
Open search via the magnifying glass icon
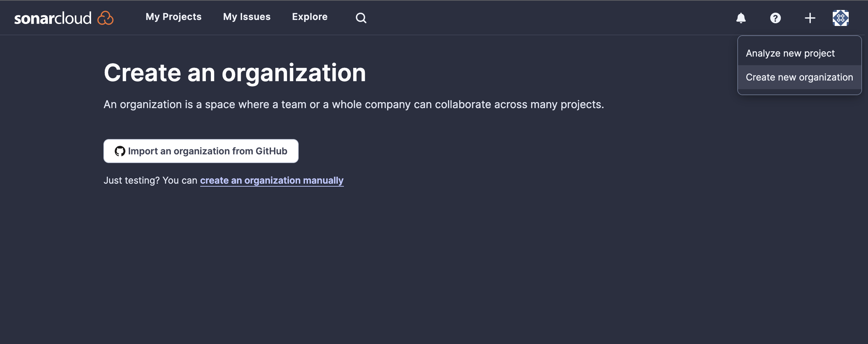(x=360, y=18)
